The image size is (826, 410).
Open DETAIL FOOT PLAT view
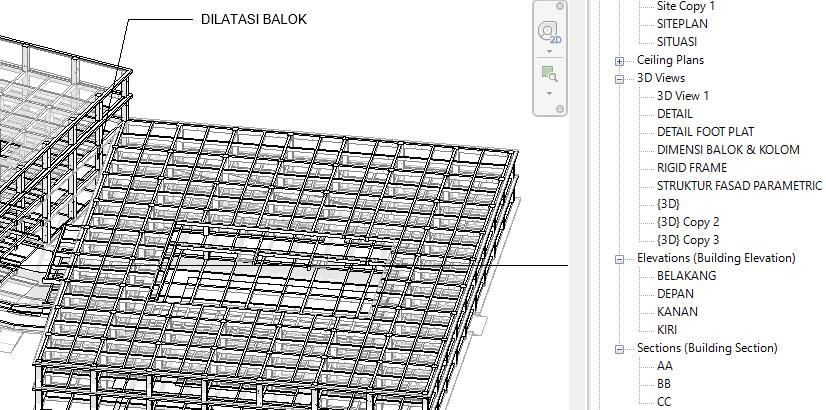pos(705,132)
